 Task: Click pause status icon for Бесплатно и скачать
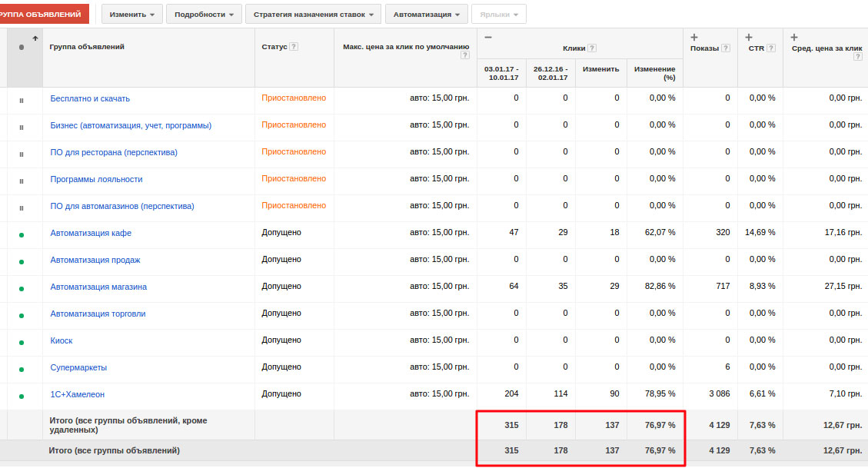[22, 101]
